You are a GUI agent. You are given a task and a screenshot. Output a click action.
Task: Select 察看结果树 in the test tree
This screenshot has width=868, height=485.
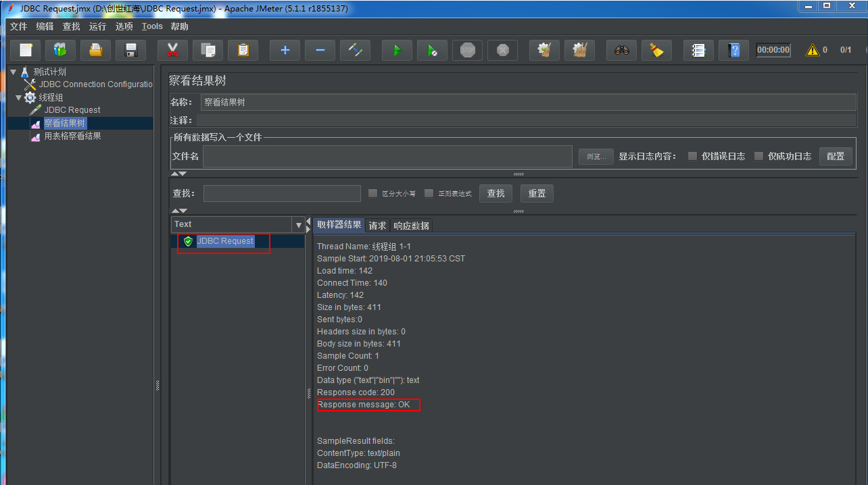click(65, 123)
